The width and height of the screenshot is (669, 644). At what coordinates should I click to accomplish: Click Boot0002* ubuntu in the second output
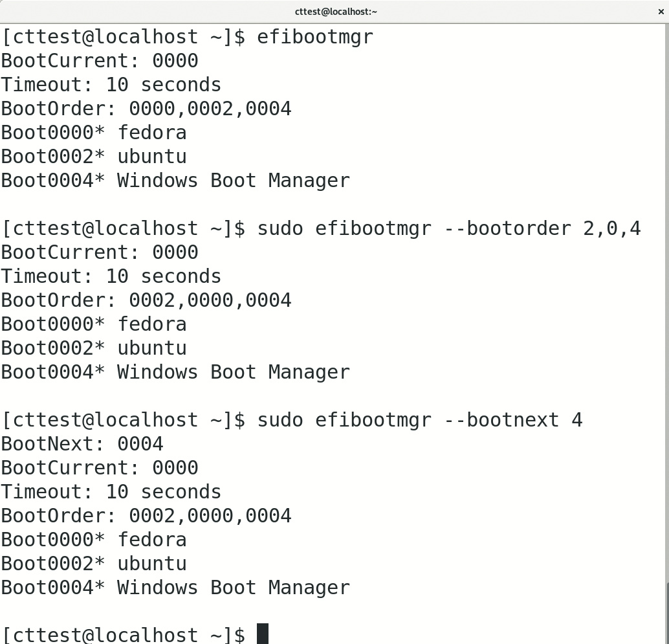click(94, 348)
